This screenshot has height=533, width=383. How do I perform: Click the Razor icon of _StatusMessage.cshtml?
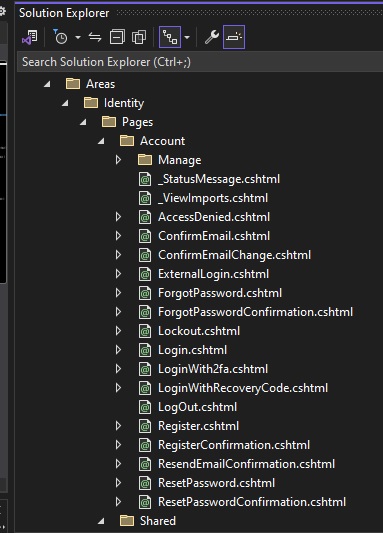coord(145,179)
